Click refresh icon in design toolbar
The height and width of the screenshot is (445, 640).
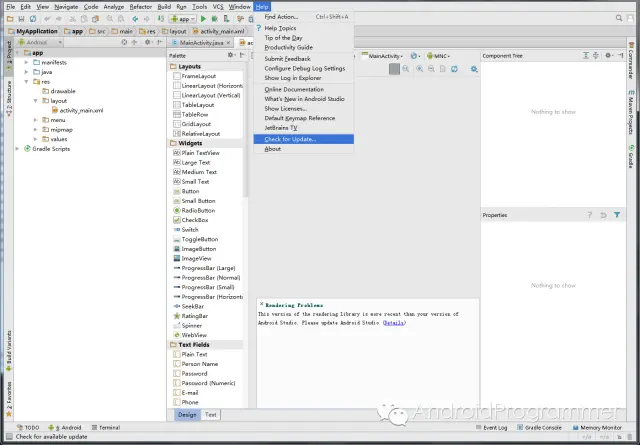(454, 69)
